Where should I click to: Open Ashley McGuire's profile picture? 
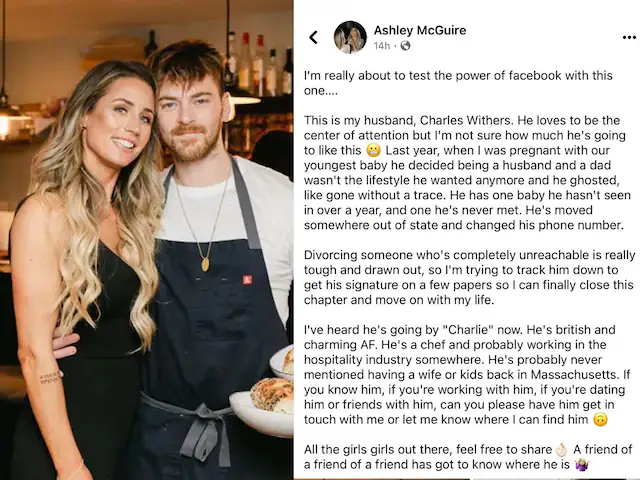click(x=350, y=37)
